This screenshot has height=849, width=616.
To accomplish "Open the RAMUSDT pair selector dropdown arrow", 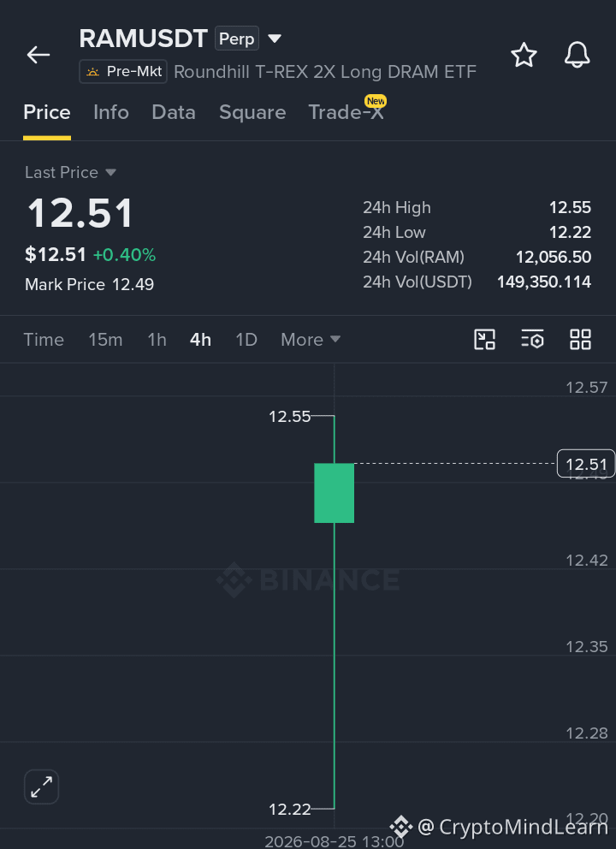I will point(275,39).
